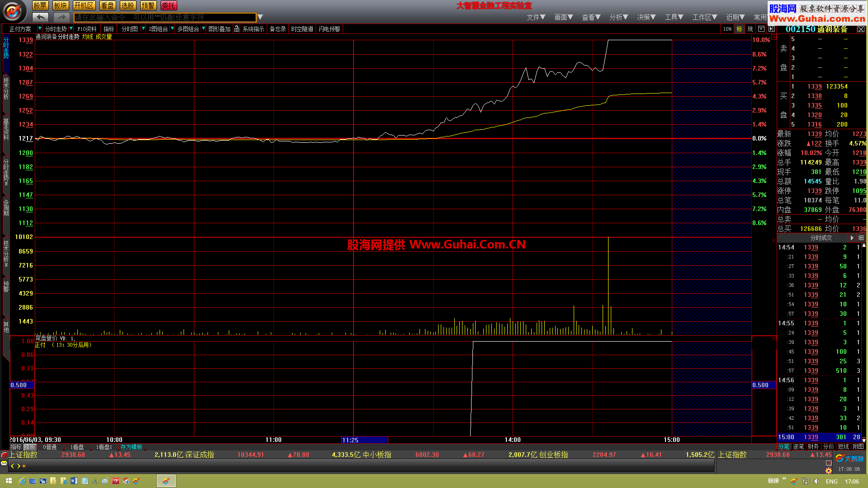Click the 0.500 level marker on left axis
The image size is (868, 488).
click(22, 385)
